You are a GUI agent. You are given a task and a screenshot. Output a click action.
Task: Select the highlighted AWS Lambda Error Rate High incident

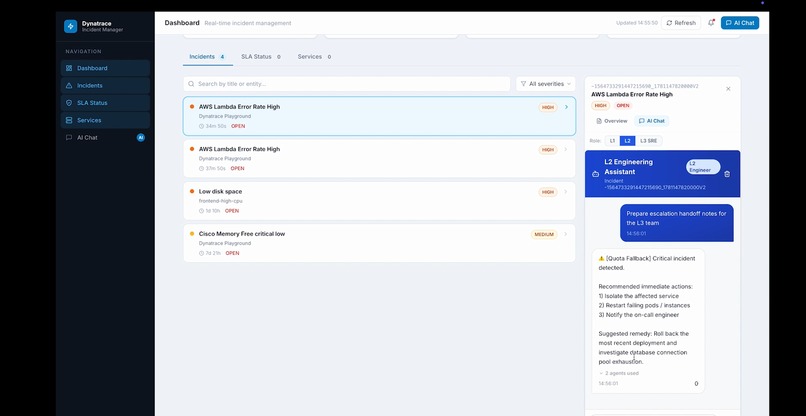pyautogui.click(x=379, y=116)
